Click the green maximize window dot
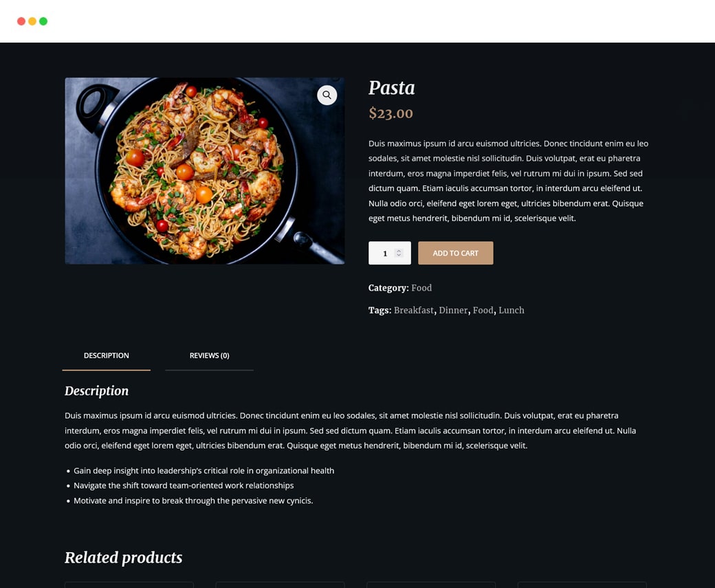Screen dimensions: 715x588 pos(43,21)
